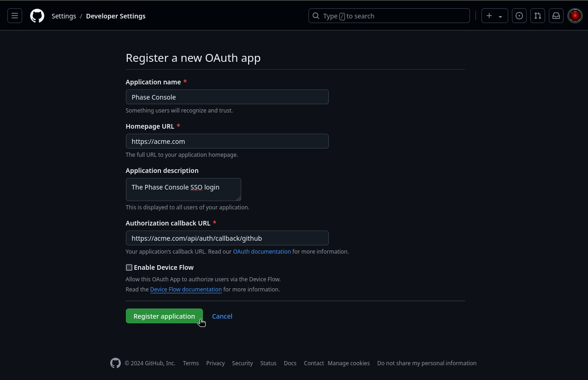Enable Device Flow checkbox

[129, 267]
